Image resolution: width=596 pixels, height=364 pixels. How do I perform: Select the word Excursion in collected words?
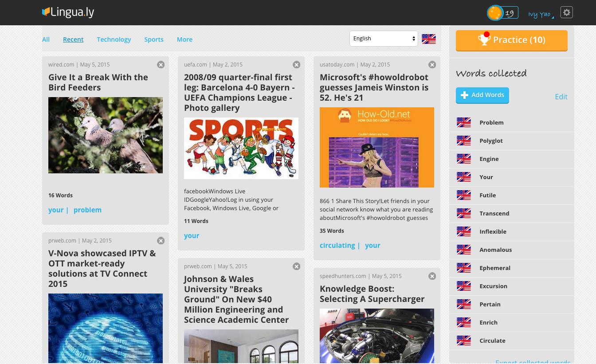point(493,286)
